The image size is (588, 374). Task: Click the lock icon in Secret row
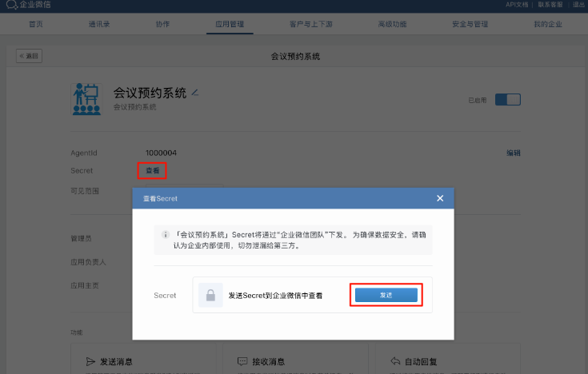(x=210, y=295)
